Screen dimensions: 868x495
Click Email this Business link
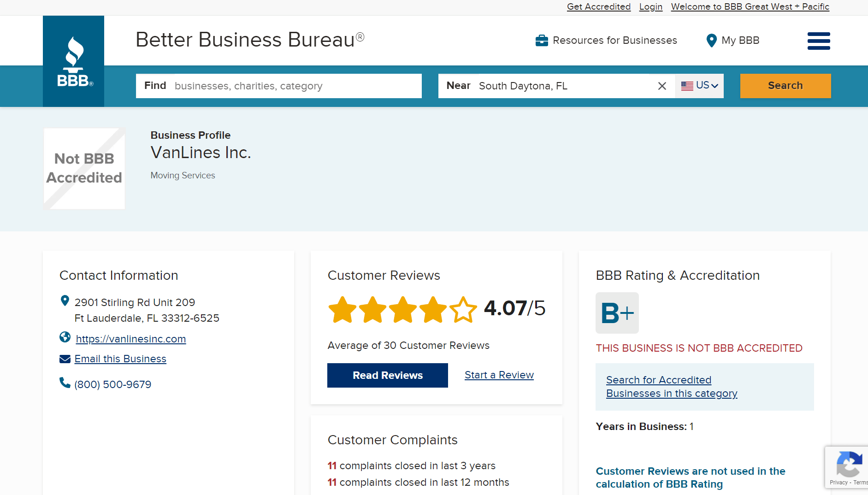pos(120,359)
